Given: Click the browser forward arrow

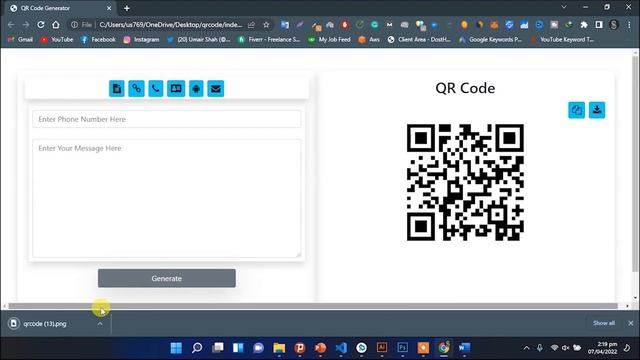Looking at the screenshot, I should click(x=26, y=25).
